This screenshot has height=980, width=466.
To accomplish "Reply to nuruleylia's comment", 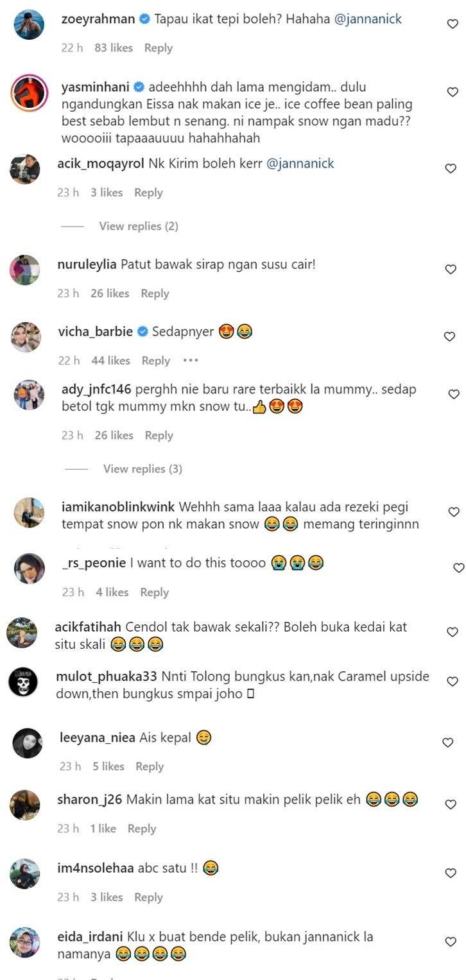I will [x=155, y=293].
